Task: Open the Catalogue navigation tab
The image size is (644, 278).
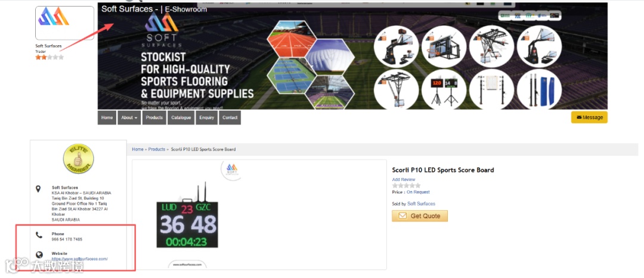Action: [181, 117]
